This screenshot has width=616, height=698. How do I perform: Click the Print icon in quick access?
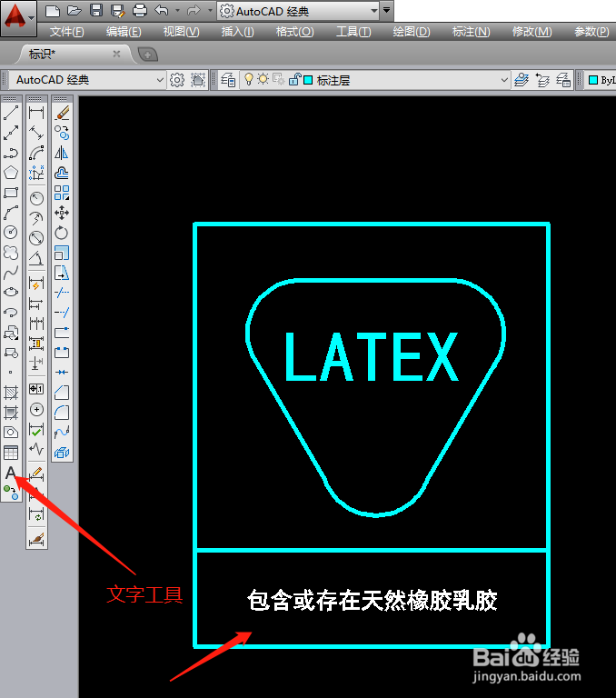click(140, 10)
